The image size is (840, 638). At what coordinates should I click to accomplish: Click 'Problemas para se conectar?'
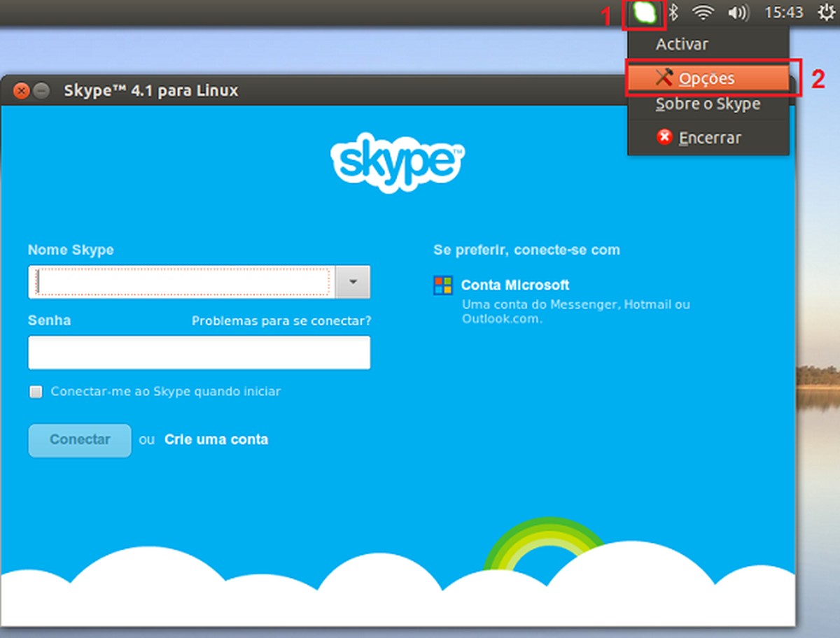(281, 320)
